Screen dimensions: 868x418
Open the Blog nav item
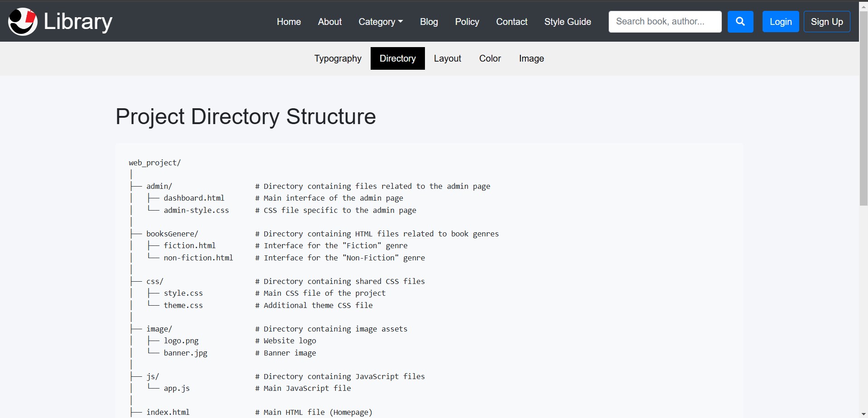(x=429, y=22)
